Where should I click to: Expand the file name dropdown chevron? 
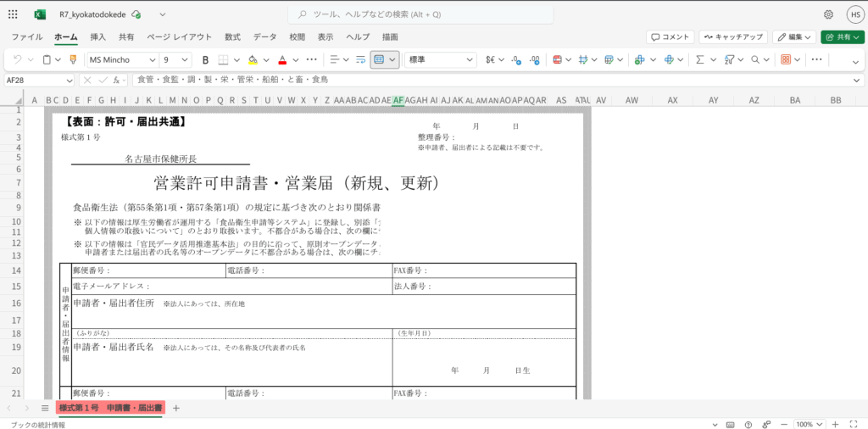coord(162,14)
